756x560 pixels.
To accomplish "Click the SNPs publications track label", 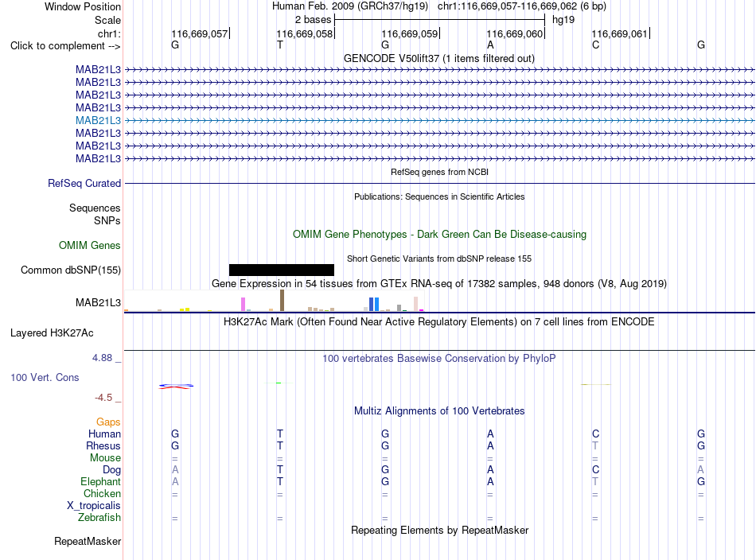I will (107, 220).
